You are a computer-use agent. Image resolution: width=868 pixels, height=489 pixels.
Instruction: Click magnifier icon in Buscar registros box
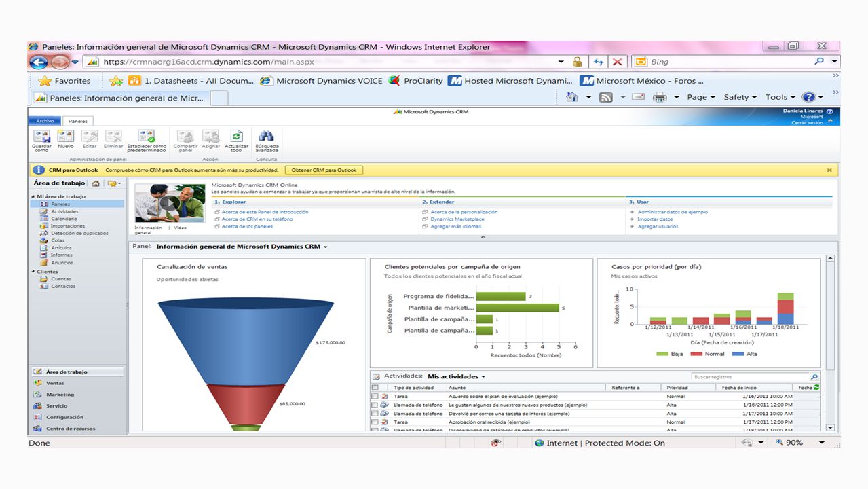814,377
